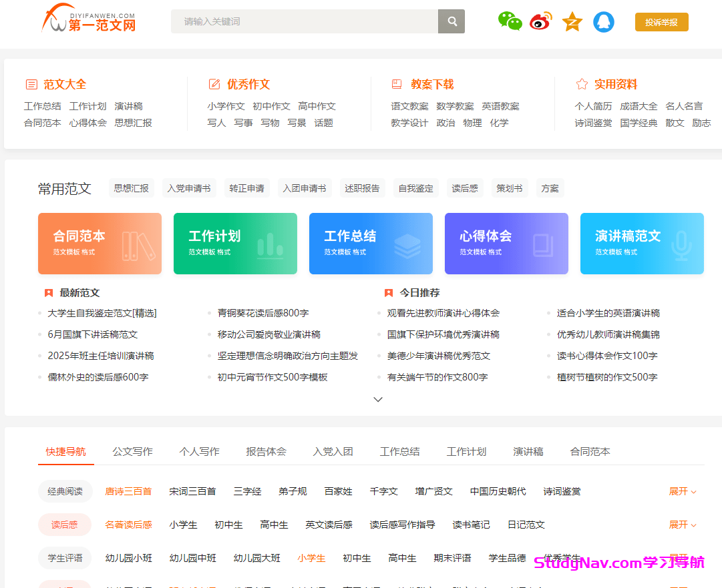Expand the latest articles list with the chevron
The image size is (722, 588).
(x=377, y=399)
